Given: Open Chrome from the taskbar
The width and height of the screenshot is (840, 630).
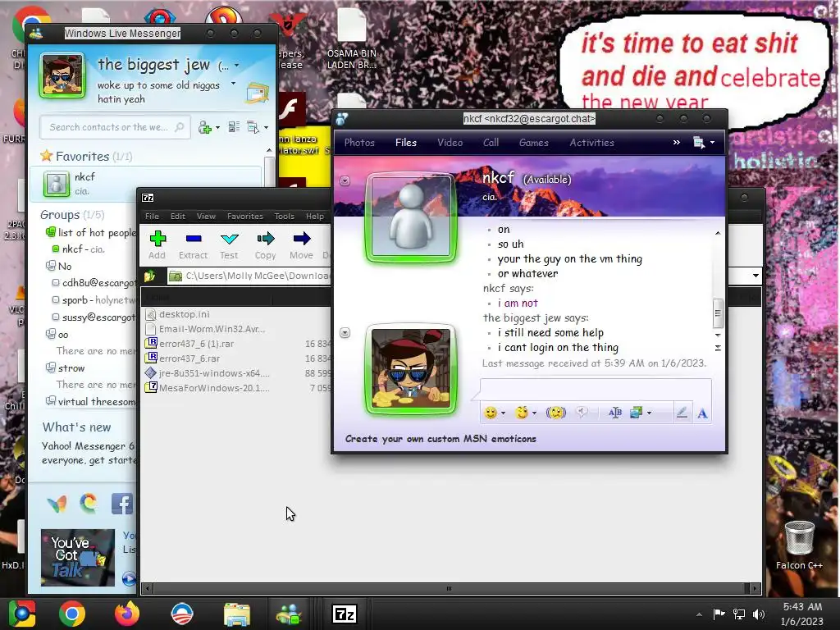Looking at the screenshot, I should click(x=72, y=614).
